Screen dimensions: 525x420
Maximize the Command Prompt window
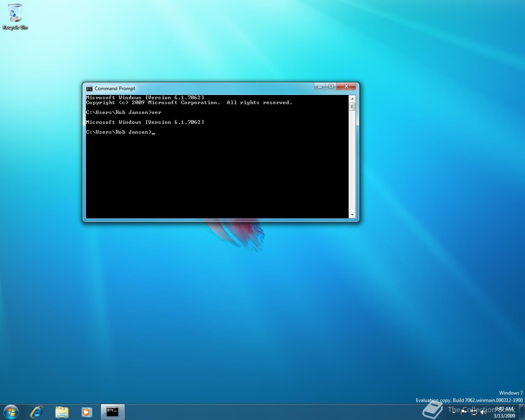coord(331,87)
